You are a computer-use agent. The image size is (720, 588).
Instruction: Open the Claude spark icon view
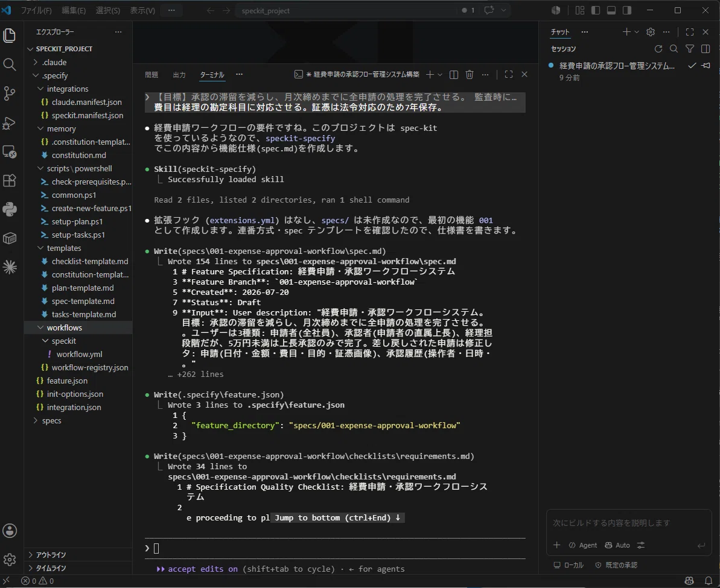[x=10, y=267]
